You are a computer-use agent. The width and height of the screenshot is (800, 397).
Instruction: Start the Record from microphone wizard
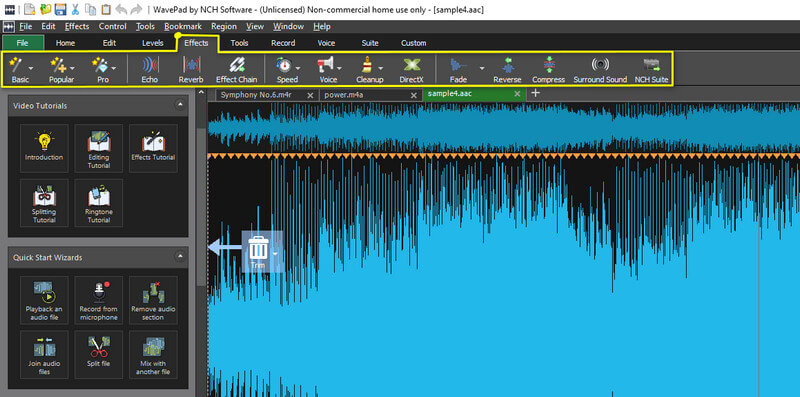click(98, 300)
